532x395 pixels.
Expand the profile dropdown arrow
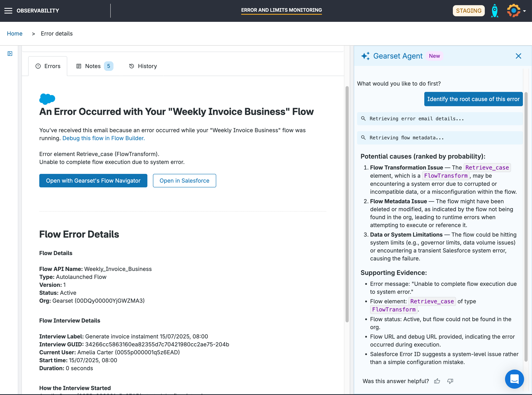(x=525, y=11)
